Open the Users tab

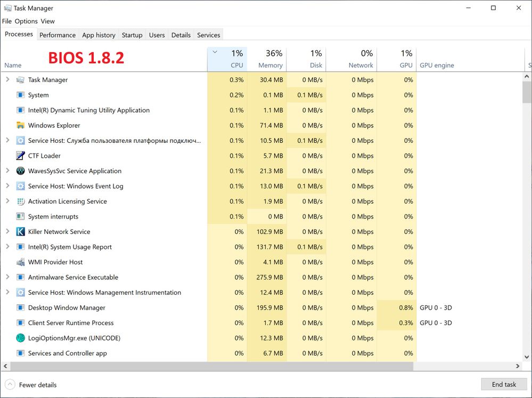(157, 35)
